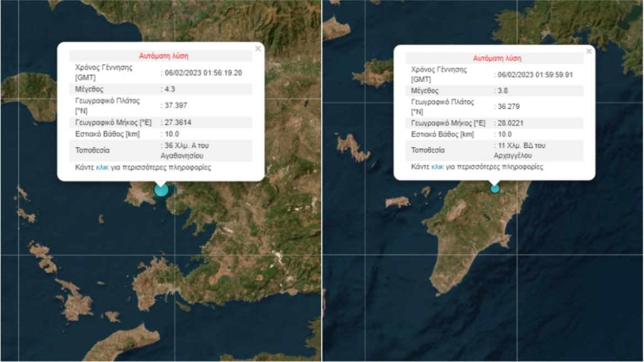Select 'Γεωγραφικό Πλάτος [°N]' label in the right popup
The width and height of the screenshot is (644, 362).
[x=442, y=107]
